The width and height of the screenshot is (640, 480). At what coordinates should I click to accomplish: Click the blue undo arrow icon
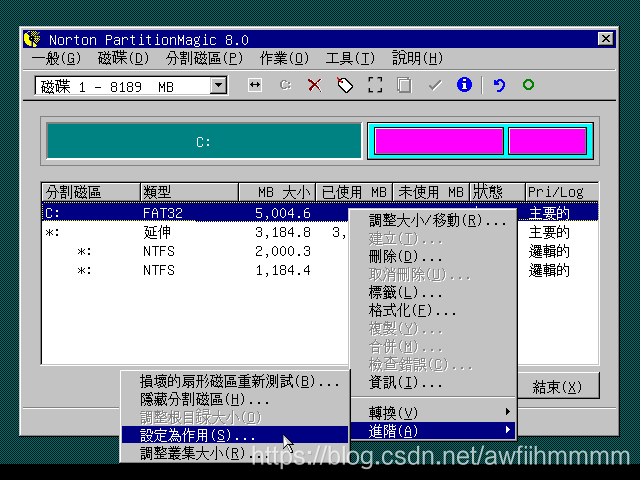(499, 85)
